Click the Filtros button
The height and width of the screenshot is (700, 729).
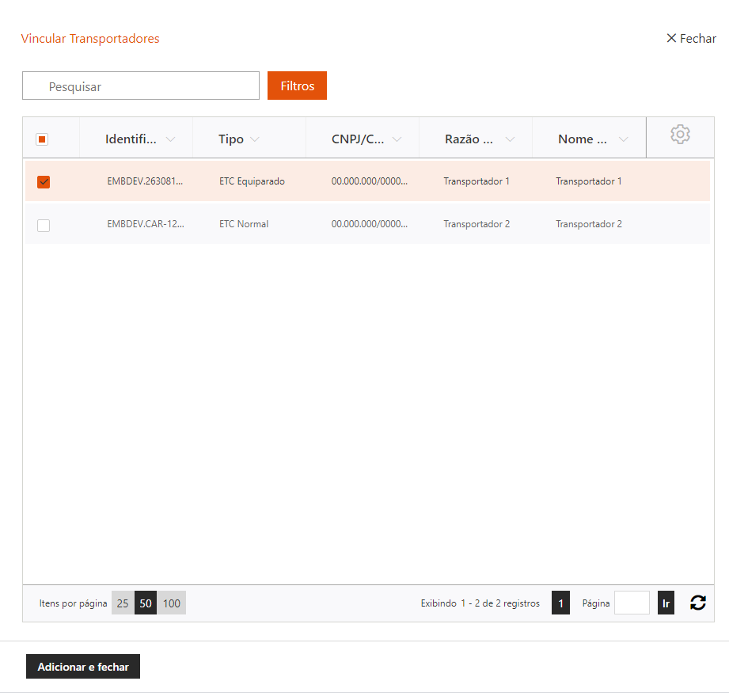[297, 86]
